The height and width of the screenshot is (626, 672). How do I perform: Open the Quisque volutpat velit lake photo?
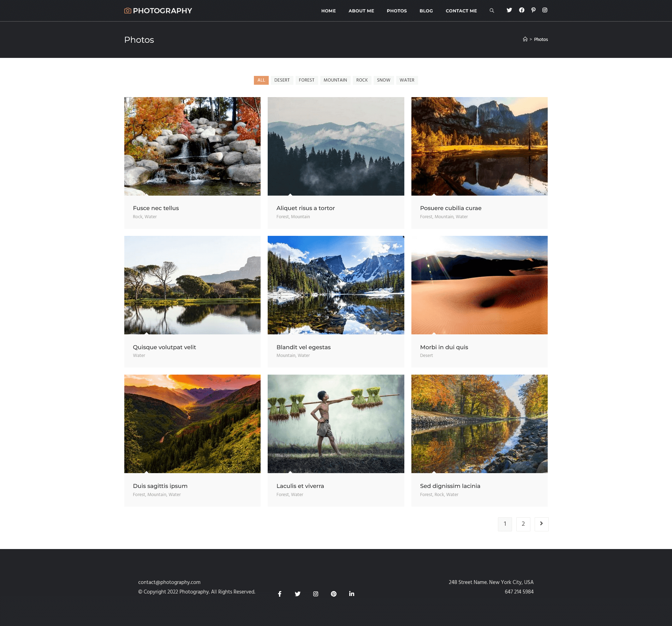click(192, 285)
